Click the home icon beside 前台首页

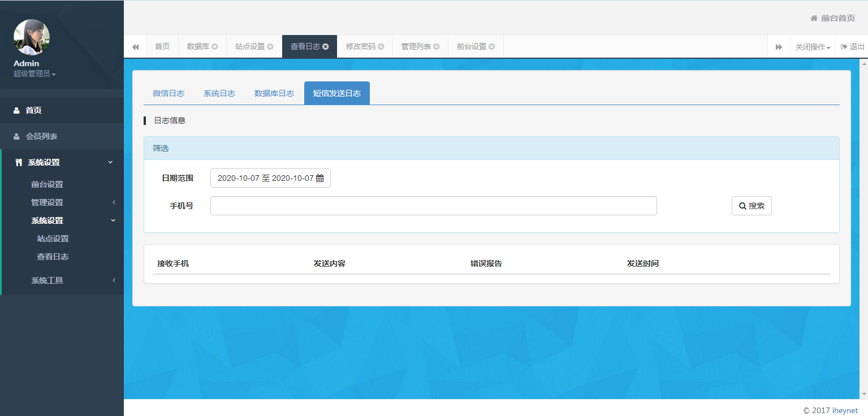(813, 18)
